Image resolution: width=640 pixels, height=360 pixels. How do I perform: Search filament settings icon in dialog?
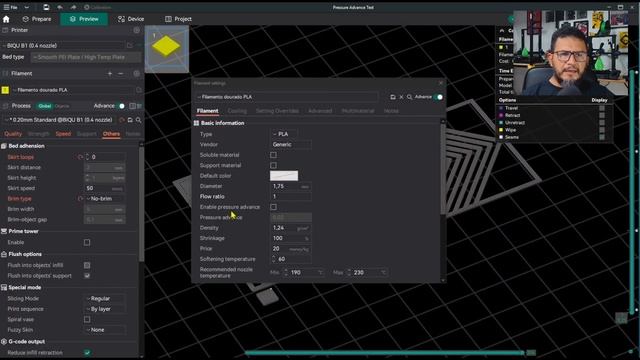(x=409, y=97)
